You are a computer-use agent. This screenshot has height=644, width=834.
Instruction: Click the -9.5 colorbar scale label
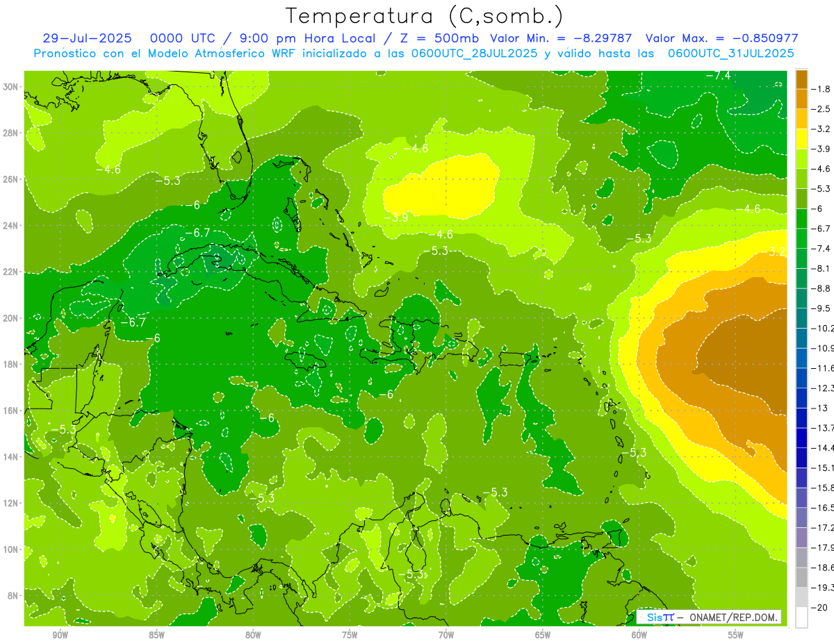(x=821, y=308)
